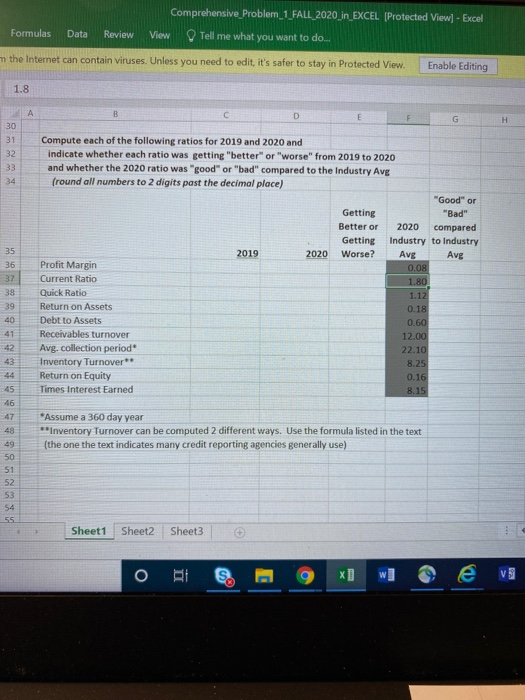Viewport: 525px width, 700px height.
Task: Open Skype from the taskbar
Action: pyautogui.click(x=222, y=576)
